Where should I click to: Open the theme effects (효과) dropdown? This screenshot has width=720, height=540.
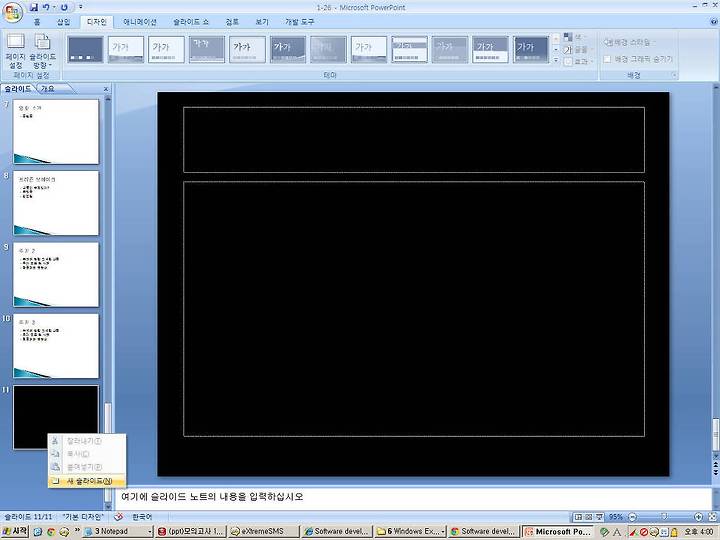click(x=576, y=61)
